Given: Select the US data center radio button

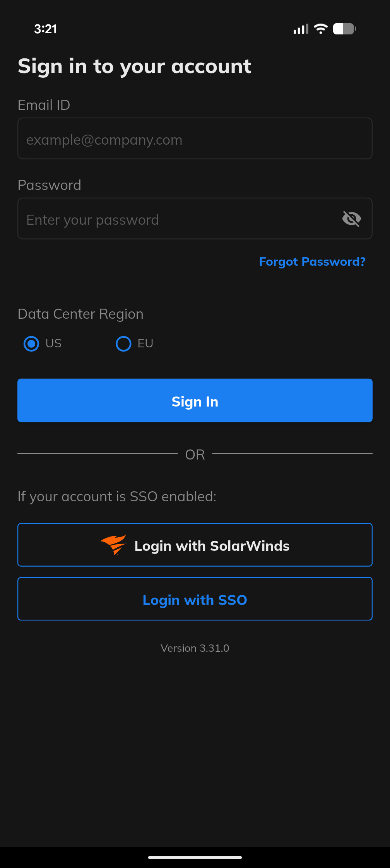Looking at the screenshot, I should pos(31,343).
